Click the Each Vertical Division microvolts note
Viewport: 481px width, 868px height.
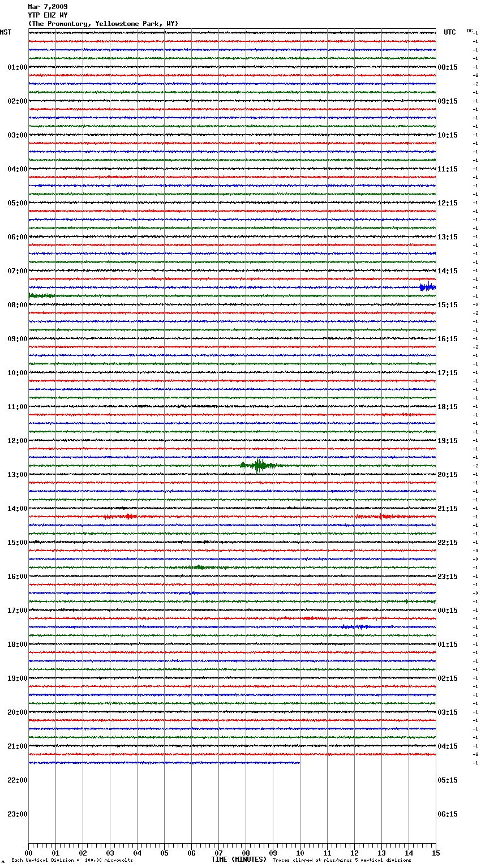coord(72,861)
